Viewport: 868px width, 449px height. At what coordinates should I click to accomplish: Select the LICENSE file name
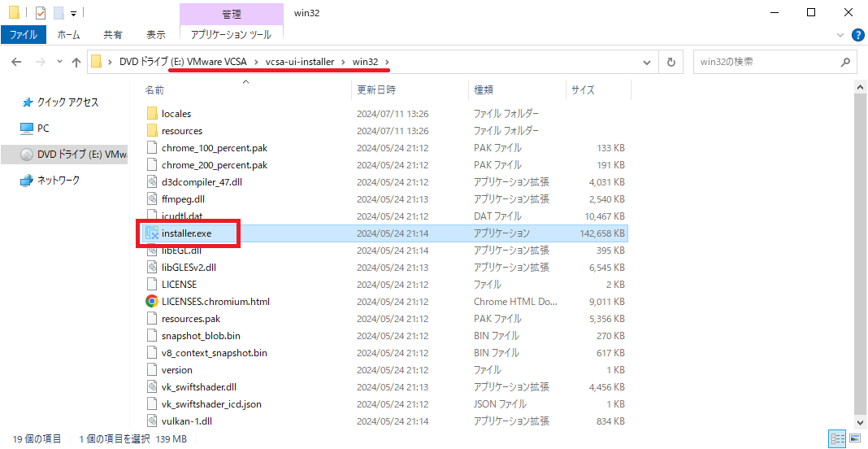coord(180,285)
